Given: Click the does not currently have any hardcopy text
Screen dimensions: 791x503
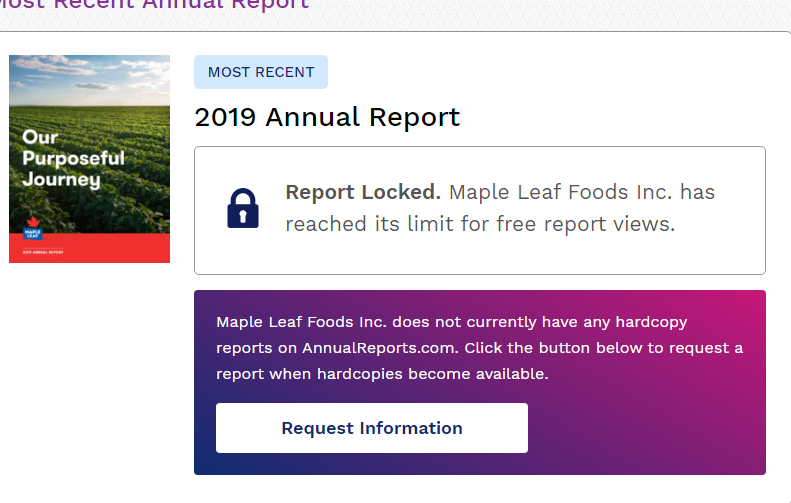Looking at the screenshot, I should point(540,322).
